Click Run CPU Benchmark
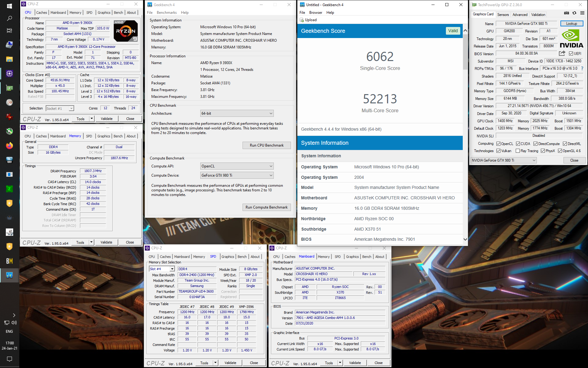 pos(266,145)
